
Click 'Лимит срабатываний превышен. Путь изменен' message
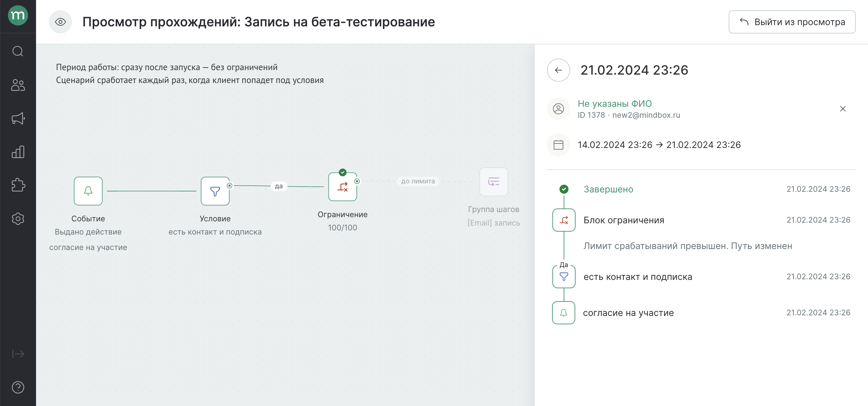(x=688, y=246)
